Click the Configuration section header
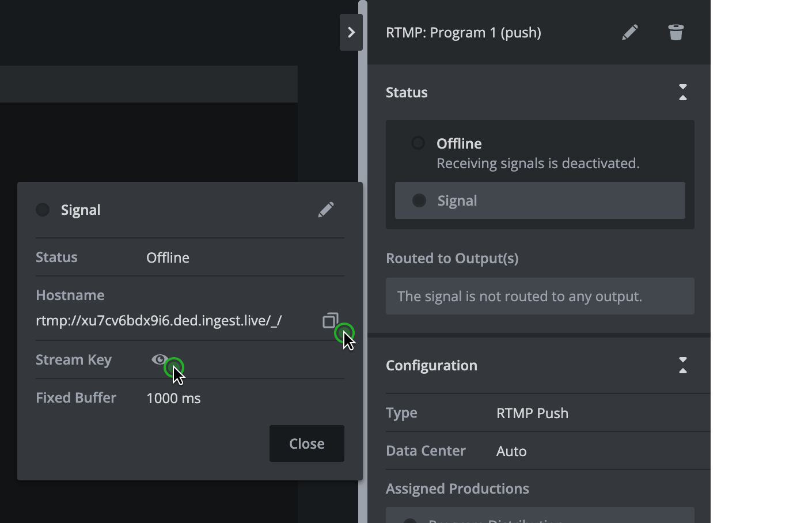Image resolution: width=812 pixels, height=523 pixels. [431, 365]
